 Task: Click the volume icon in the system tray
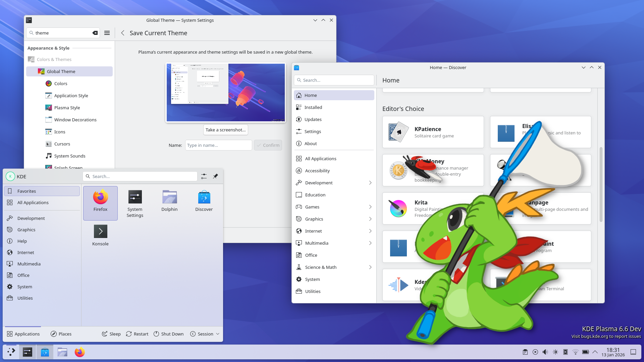(545, 352)
